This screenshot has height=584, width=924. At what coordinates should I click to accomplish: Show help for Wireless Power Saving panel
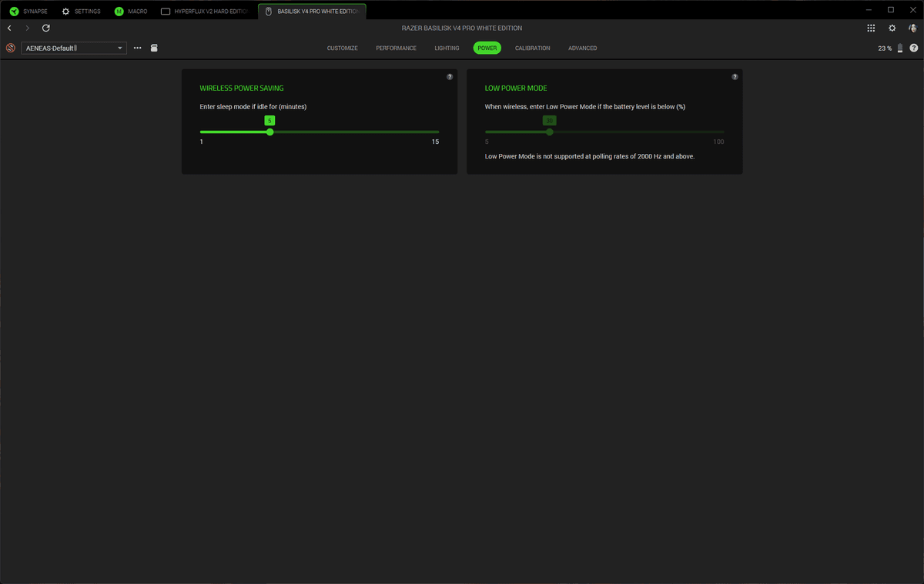tap(450, 77)
